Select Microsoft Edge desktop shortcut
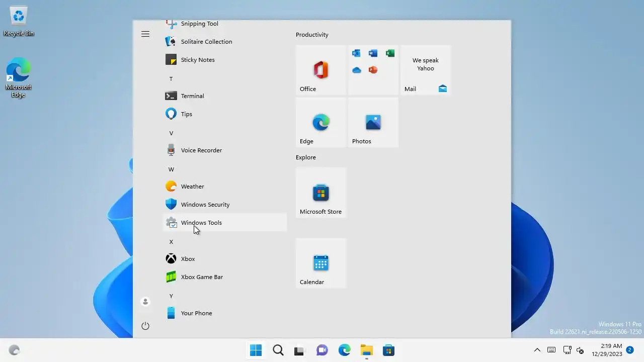Viewport: 644px width, 362px height. click(19, 78)
